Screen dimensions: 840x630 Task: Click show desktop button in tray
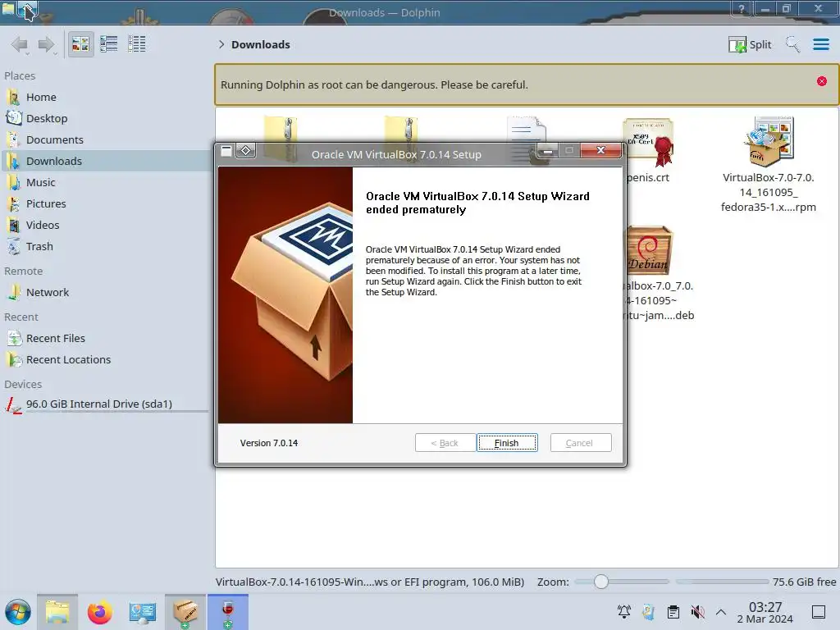(x=819, y=611)
